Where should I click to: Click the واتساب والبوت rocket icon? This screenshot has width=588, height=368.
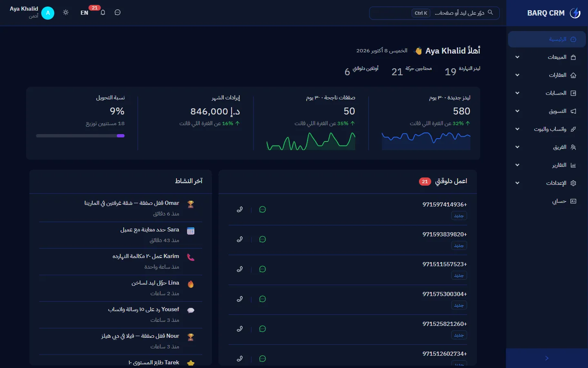(573, 129)
